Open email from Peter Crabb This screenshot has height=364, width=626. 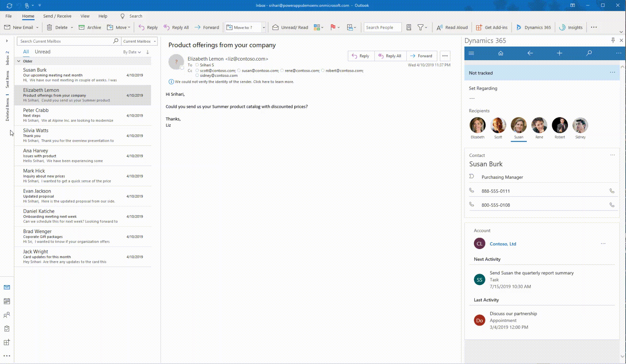point(83,115)
